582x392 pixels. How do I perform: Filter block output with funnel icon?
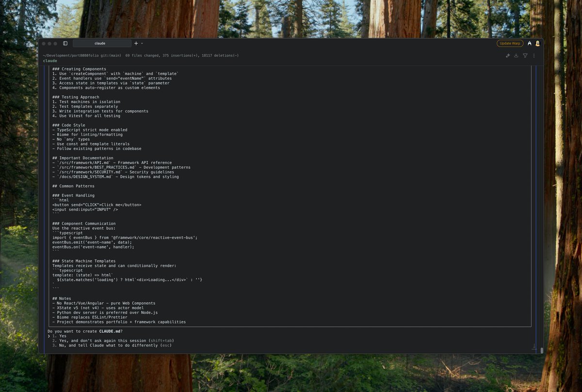[525, 56]
